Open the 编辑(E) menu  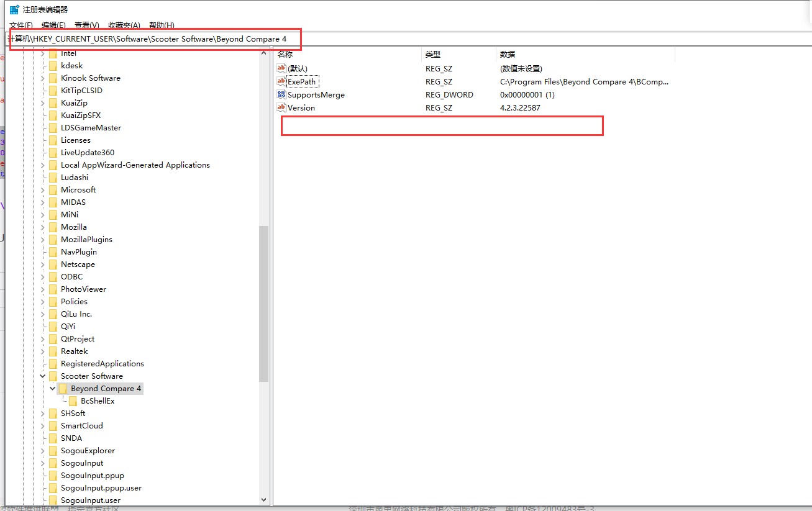53,25
